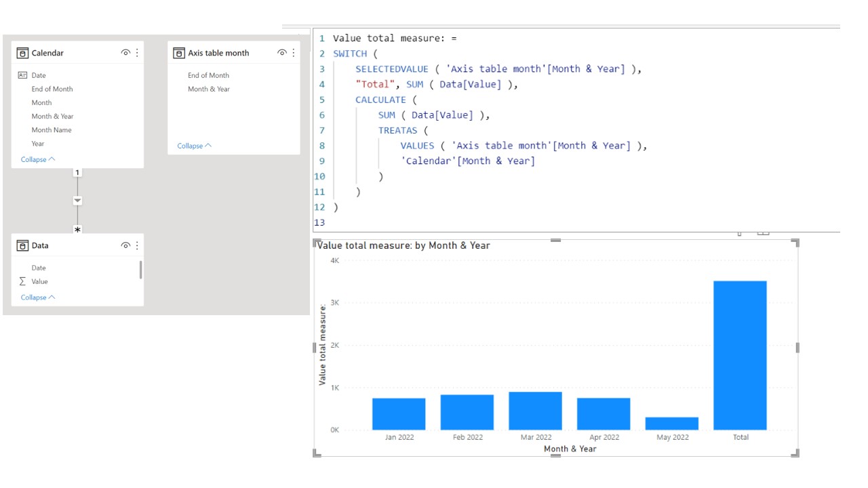
Task: Click the "*" cardinality marker above Data
Action: 77,230
